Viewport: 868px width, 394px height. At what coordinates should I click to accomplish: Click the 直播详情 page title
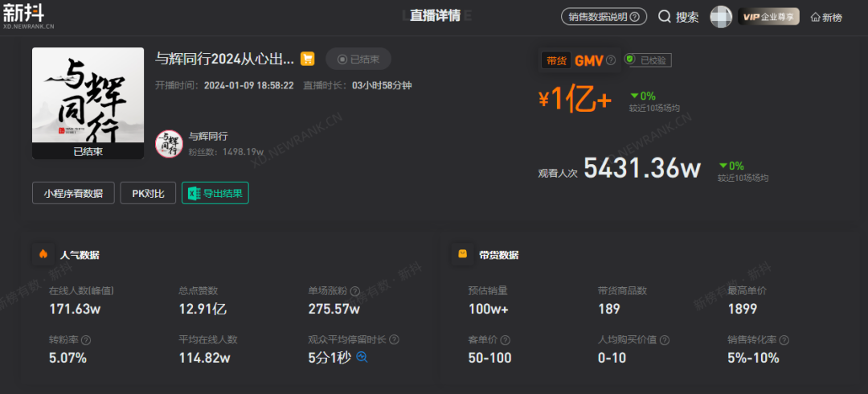[435, 15]
